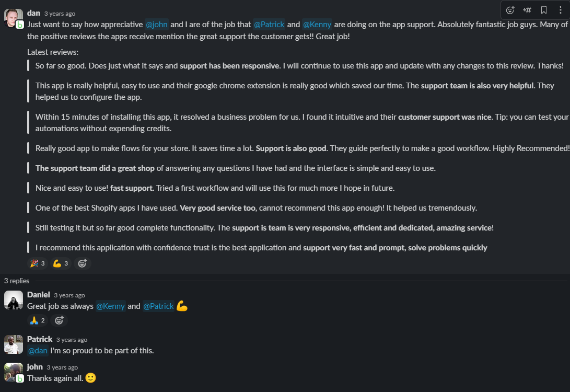Open the @john mention in dan's message
570x392 pixels.
point(157,25)
